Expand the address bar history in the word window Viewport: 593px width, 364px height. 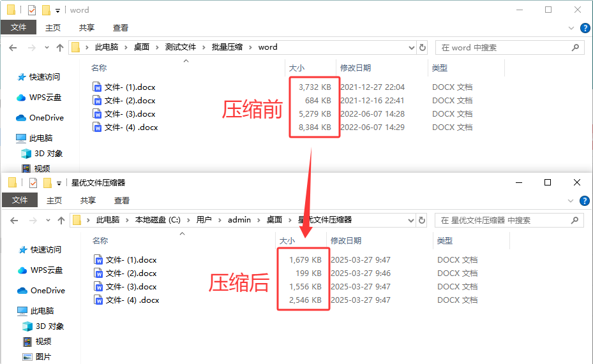click(412, 48)
